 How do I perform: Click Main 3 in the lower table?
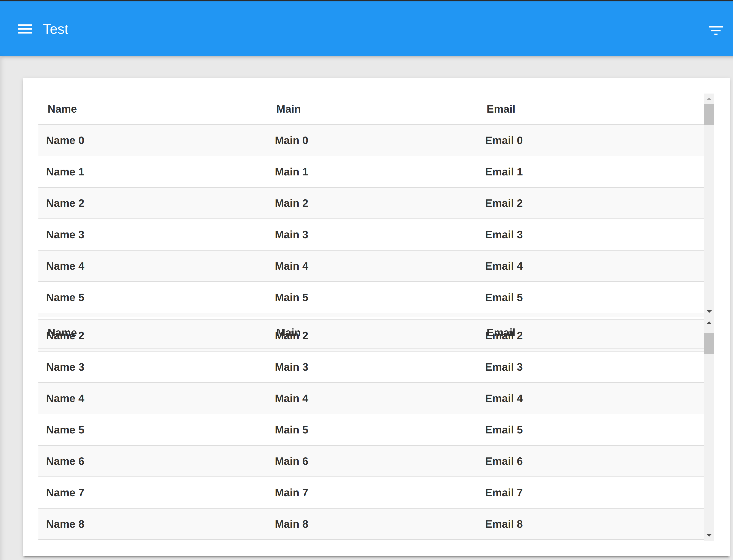[x=291, y=367]
